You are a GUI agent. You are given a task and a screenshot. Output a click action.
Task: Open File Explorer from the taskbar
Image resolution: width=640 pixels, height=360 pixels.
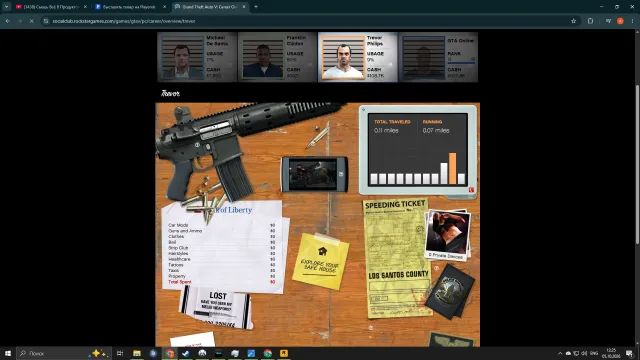[x=137, y=353]
